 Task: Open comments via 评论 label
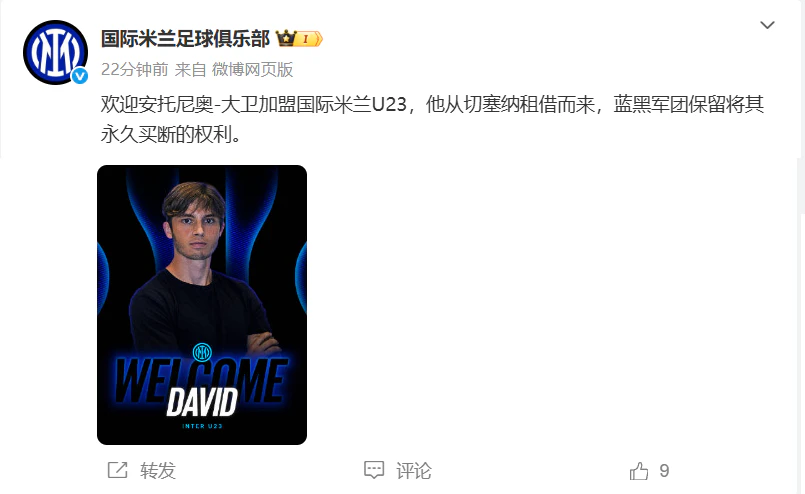click(x=414, y=470)
